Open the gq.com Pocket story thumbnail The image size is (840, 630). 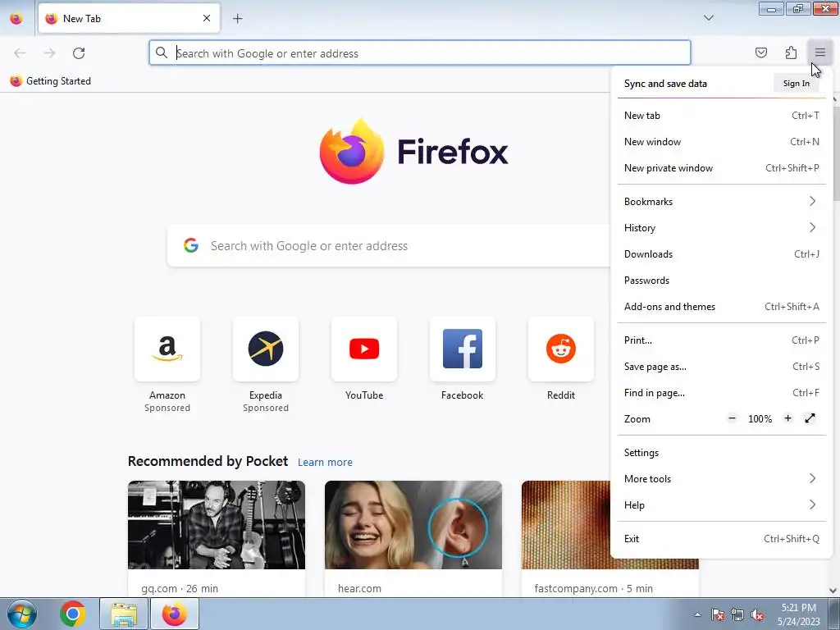217,525
